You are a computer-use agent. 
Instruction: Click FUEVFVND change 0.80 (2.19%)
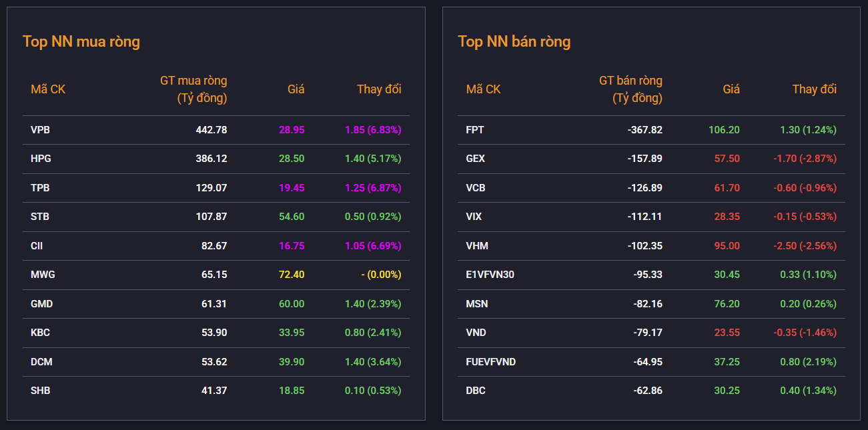(808, 362)
